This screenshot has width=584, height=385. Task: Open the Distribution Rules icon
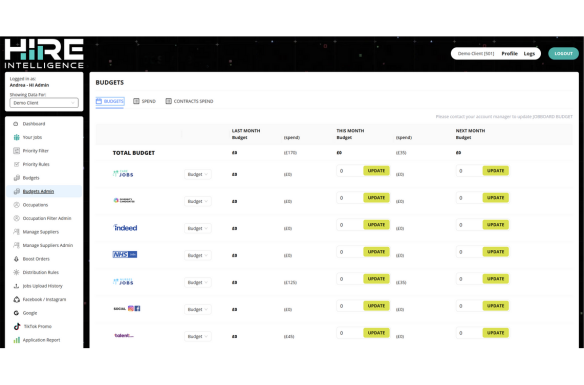(x=16, y=272)
